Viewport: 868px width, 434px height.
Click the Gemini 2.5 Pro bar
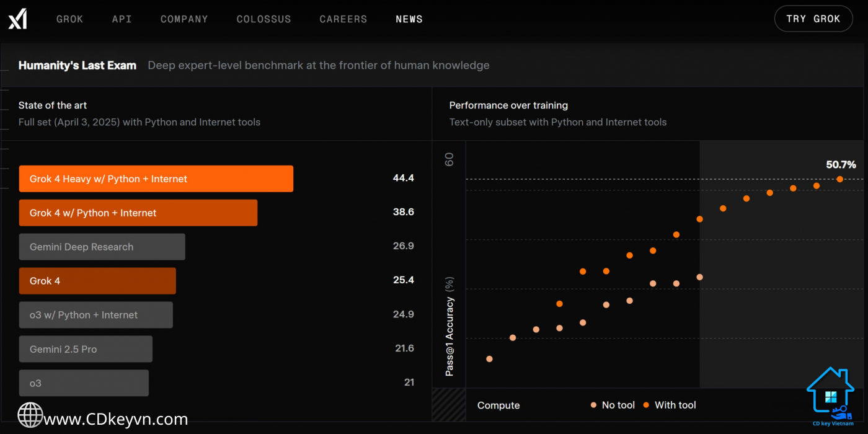(x=86, y=349)
